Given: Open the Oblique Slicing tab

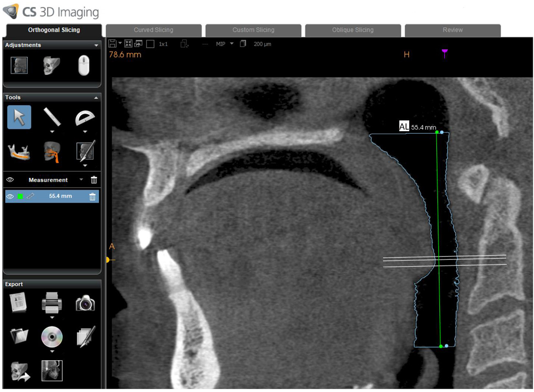Looking at the screenshot, I should (352, 30).
